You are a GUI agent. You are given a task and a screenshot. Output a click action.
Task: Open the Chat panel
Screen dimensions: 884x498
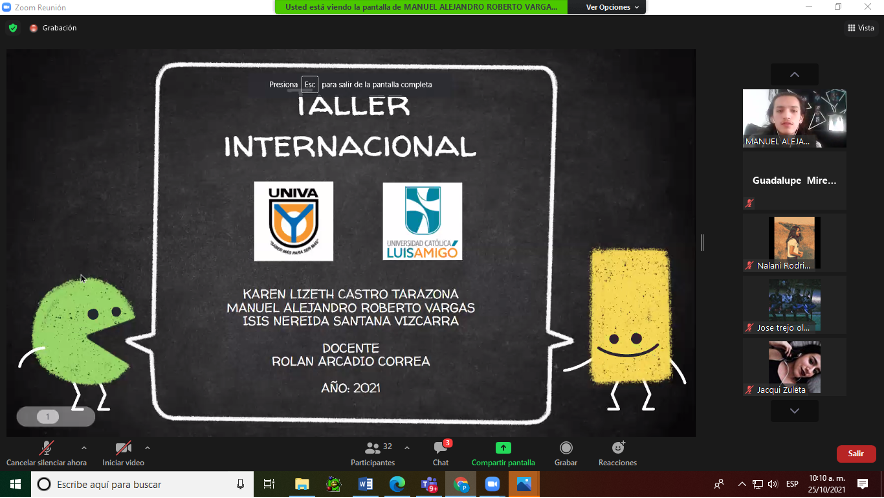440,453
